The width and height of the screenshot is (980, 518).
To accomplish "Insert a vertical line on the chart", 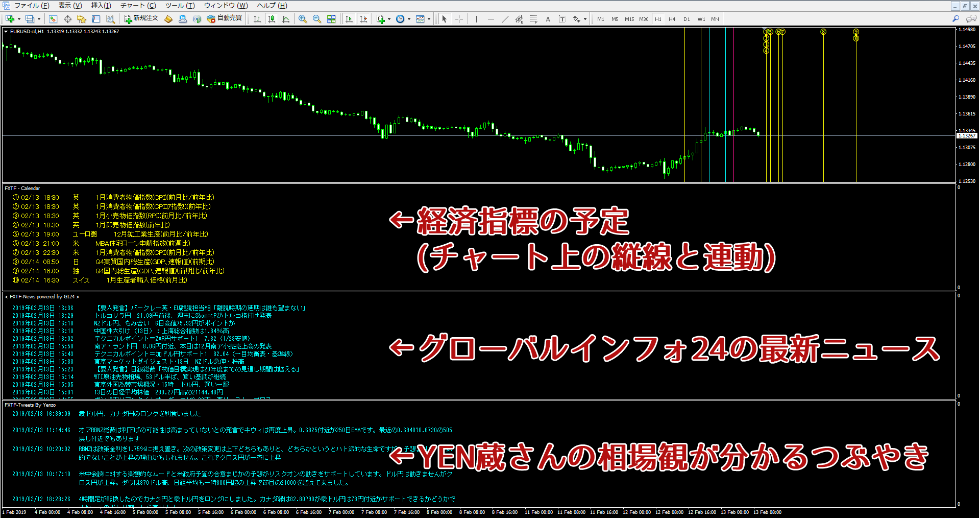I will coord(476,19).
